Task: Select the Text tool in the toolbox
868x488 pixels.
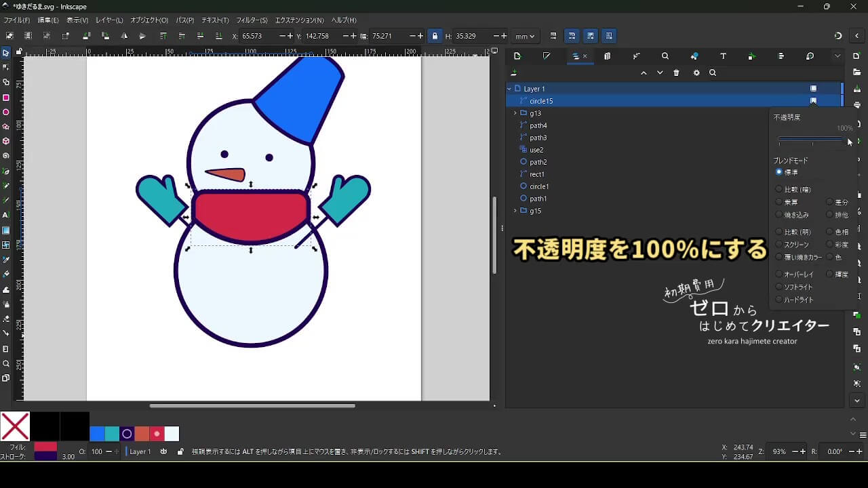Action: (6, 215)
